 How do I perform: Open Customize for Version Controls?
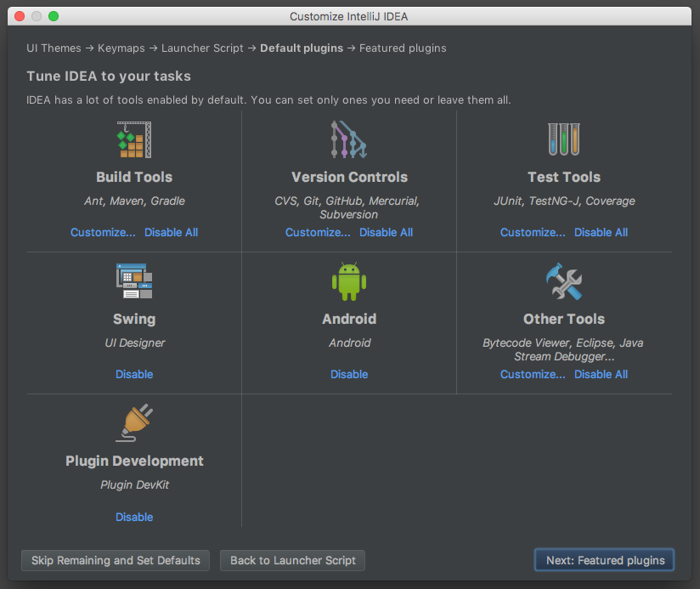click(318, 232)
